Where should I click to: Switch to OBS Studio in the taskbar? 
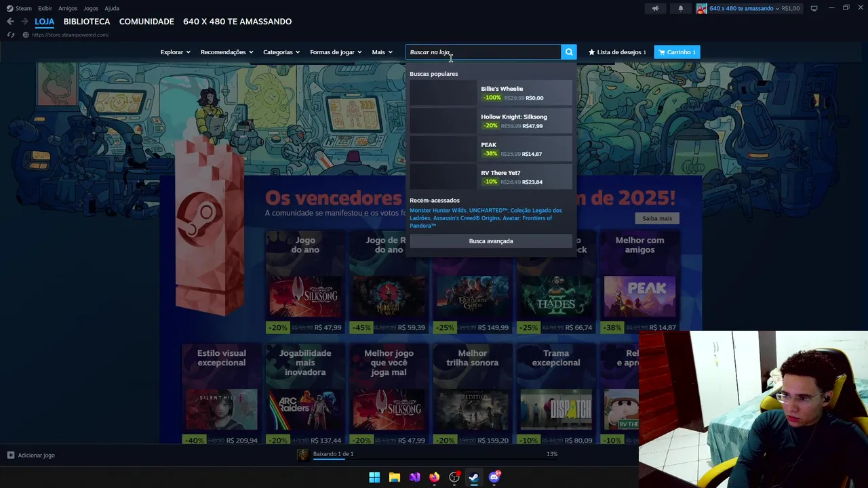tap(454, 477)
